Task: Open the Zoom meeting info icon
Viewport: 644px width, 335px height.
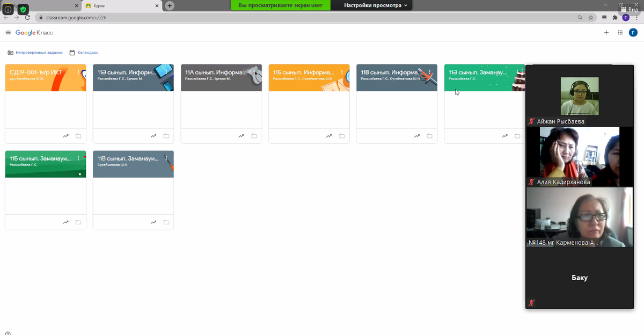Action: (8, 9)
